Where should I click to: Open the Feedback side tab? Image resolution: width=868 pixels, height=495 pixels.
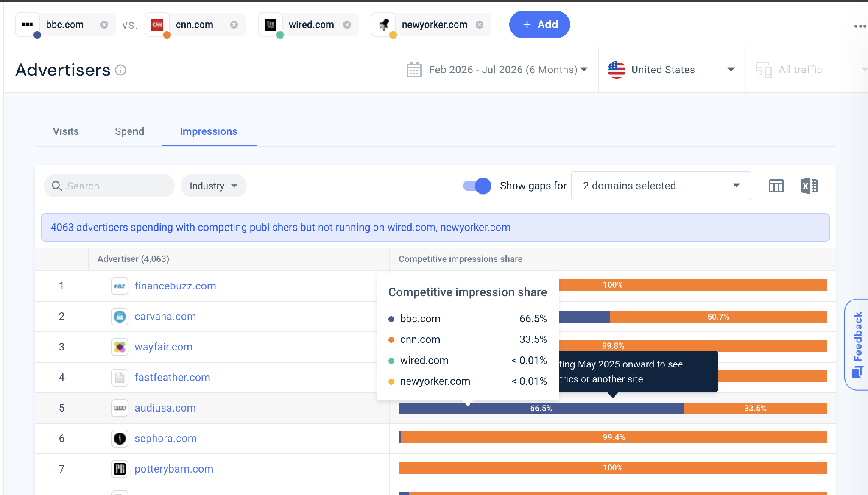[857, 344]
